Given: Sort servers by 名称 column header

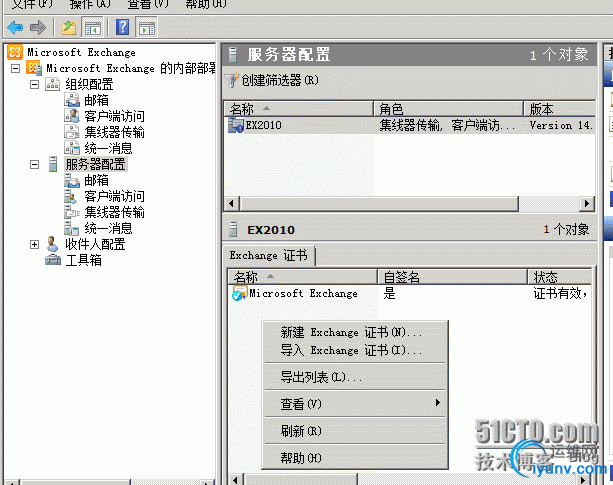Looking at the screenshot, I should pyautogui.click(x=299, y=109).
